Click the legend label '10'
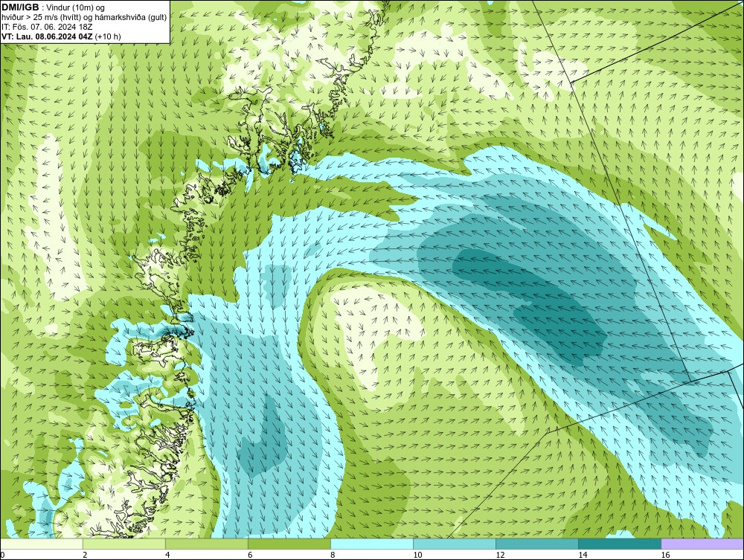The height and width of the screenshot is (560, 744). [x=417, y=556]
